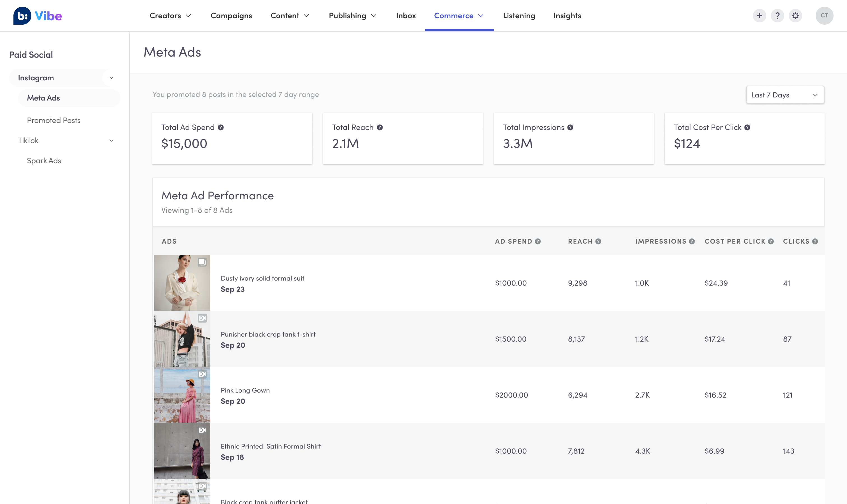847x504 pixels.
Task: Open Promoted Posts in the sidebar
Action: [x=54, y=121]
